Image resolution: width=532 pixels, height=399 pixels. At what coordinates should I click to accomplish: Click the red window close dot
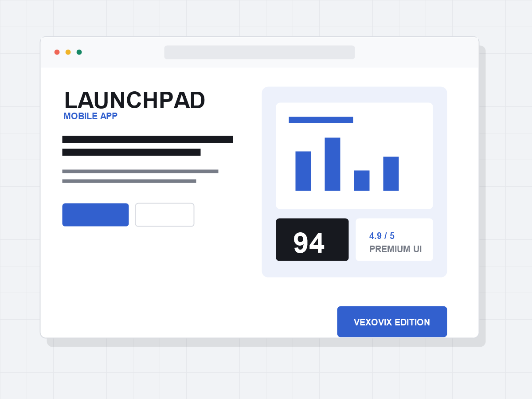tap(57, 52)
